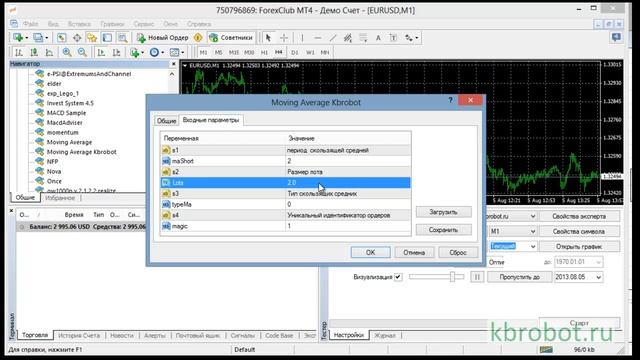Click the Загрузить button

(444, 212)
